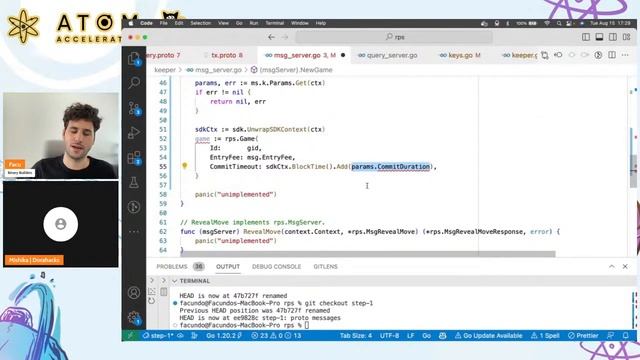The width and height of the screenshot is (640, 360).
Task: Open the Source Control view
Action: click(x=134, y=108)
